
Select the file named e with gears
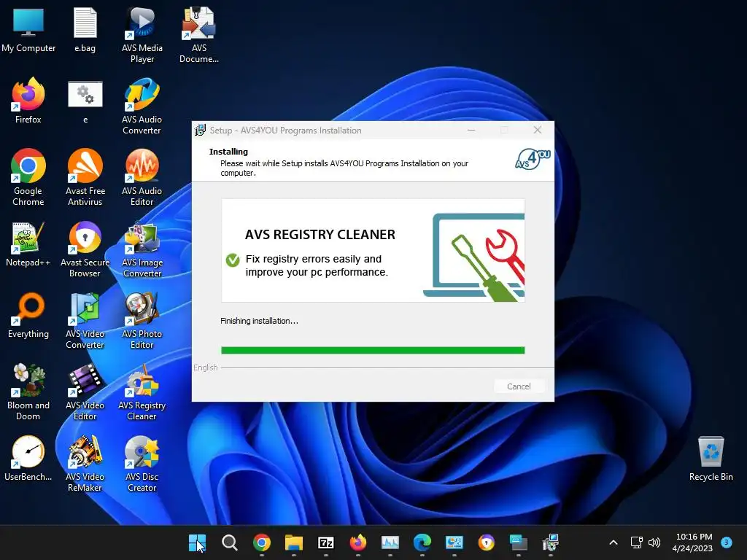pos(85,102)
